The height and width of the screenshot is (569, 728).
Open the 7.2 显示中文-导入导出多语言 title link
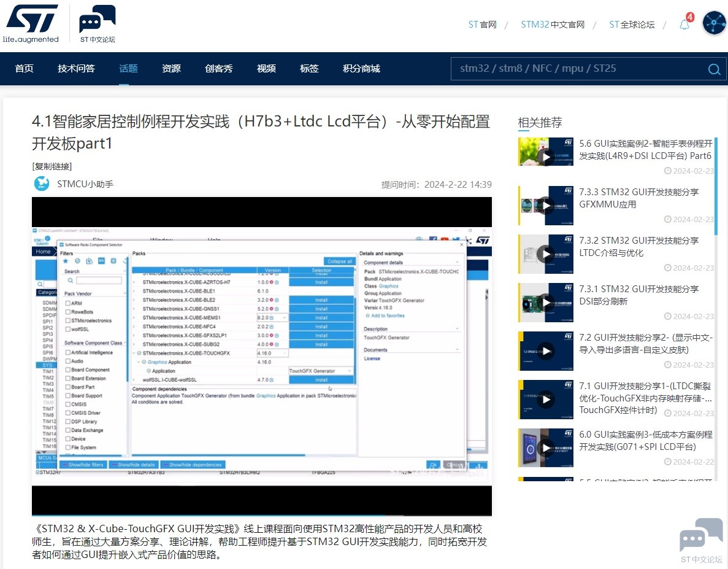(x=645, y=343)
